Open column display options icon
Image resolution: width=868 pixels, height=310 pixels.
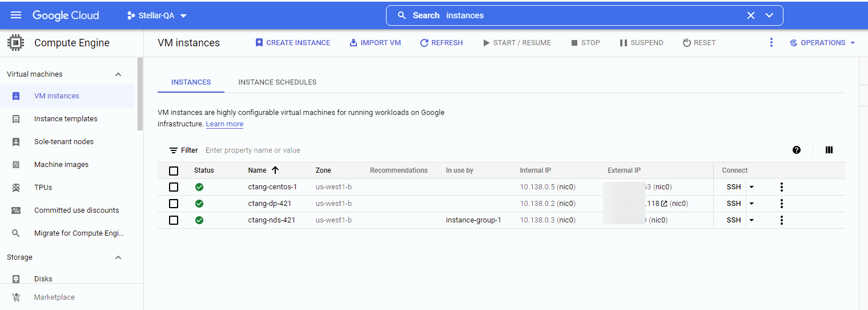point(829,150)
